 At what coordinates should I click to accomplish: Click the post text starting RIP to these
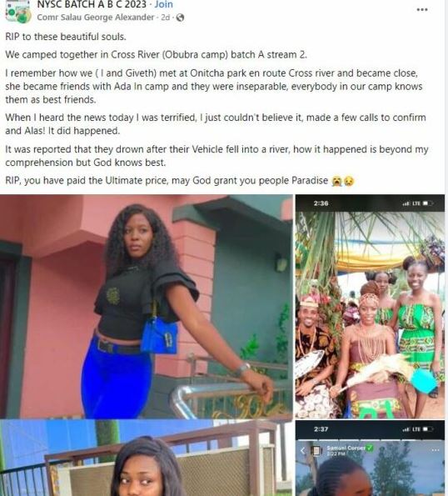pos(66,37)
